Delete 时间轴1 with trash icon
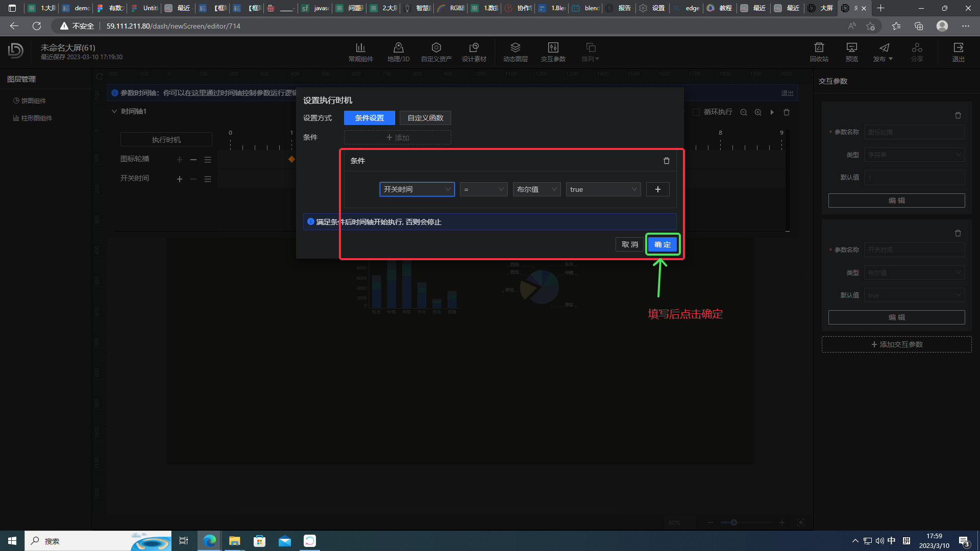Viewport: 980px width, 551px height. pos(787,112)
